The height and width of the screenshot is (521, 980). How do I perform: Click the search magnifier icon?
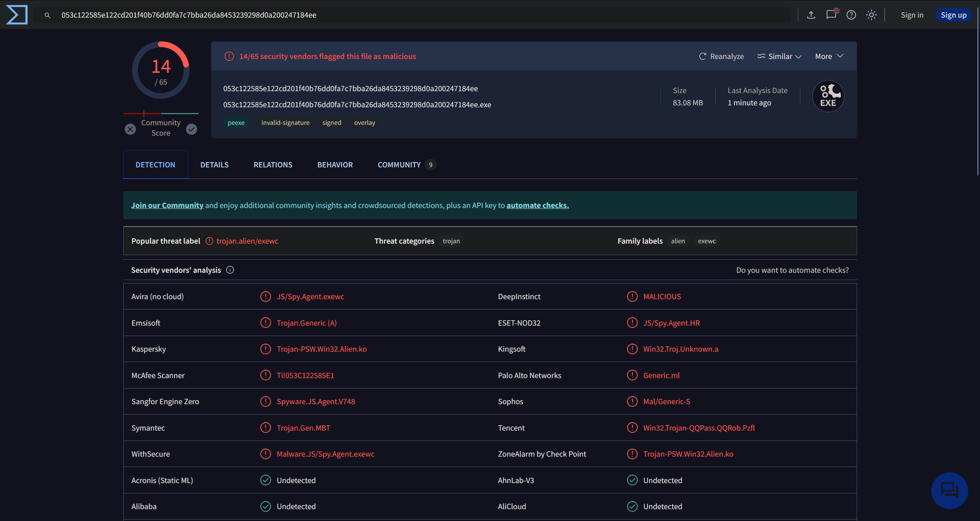coord(47,15)
